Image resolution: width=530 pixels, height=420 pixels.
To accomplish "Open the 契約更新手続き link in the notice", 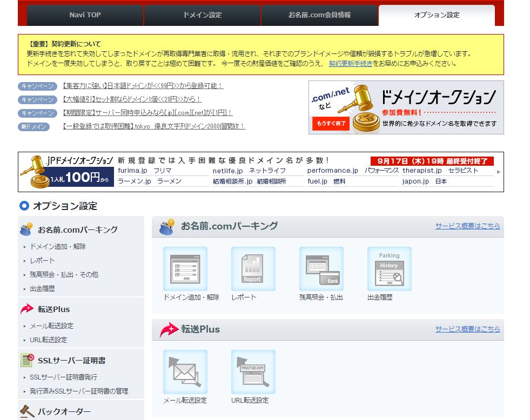I will 351,64.
